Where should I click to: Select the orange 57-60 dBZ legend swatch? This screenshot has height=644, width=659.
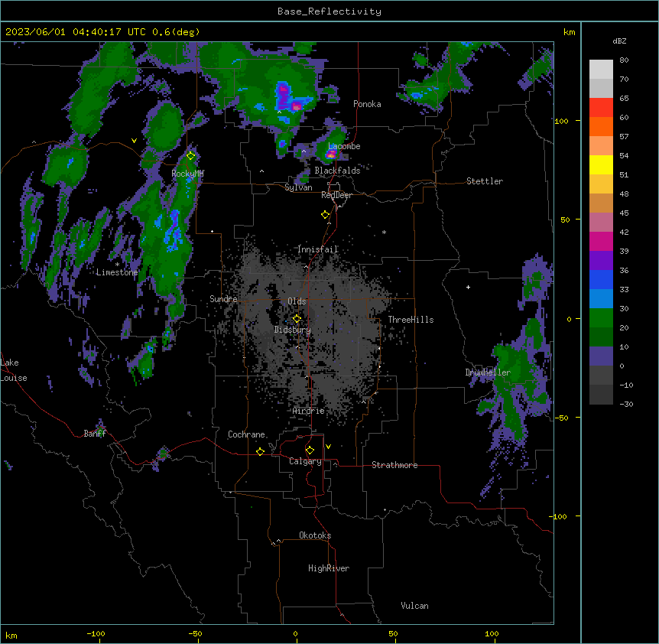[x=601, y=126]
